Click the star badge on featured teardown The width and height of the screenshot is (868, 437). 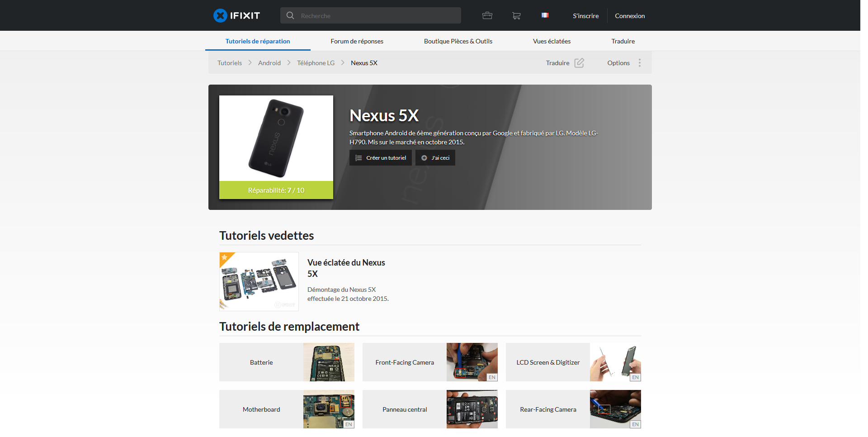[x=224, y=257]
